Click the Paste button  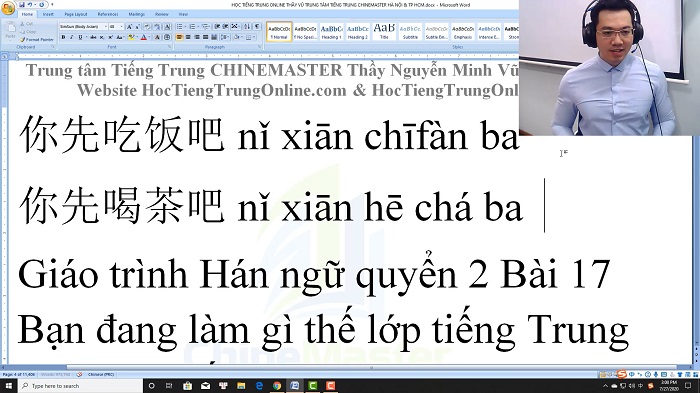pyautogui.click(x=10, y=30)
